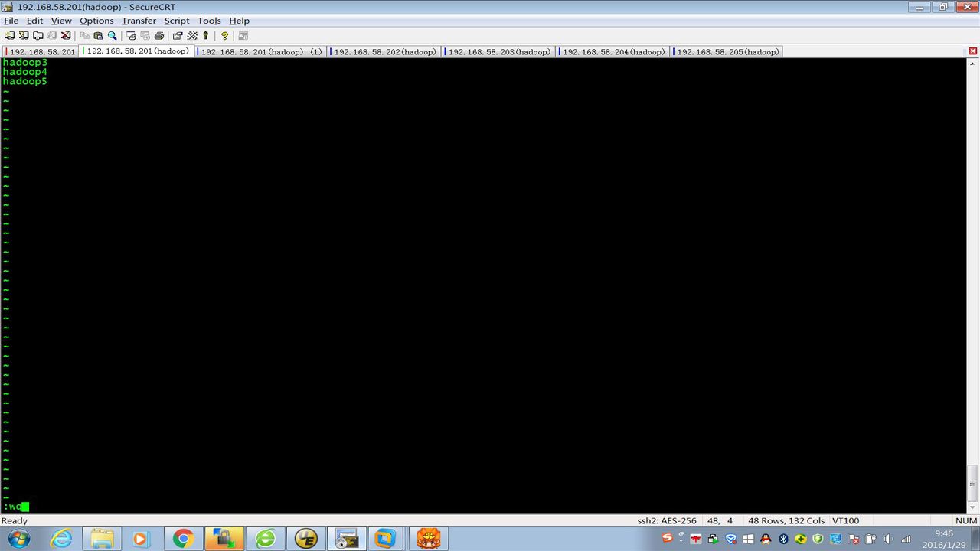Screen dimensions: 980x551
Task: Click the Sogou input method tray icon
Action: coord(667,539)
